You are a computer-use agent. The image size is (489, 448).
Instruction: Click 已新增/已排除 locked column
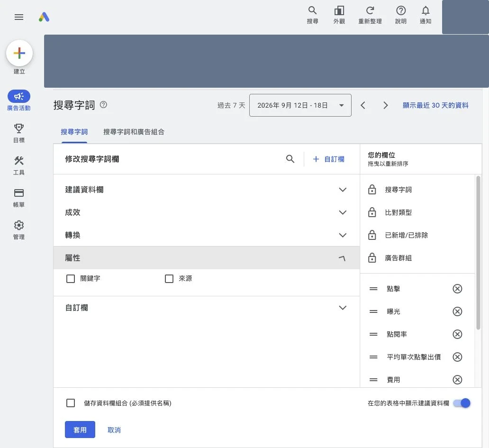[407, 235]
